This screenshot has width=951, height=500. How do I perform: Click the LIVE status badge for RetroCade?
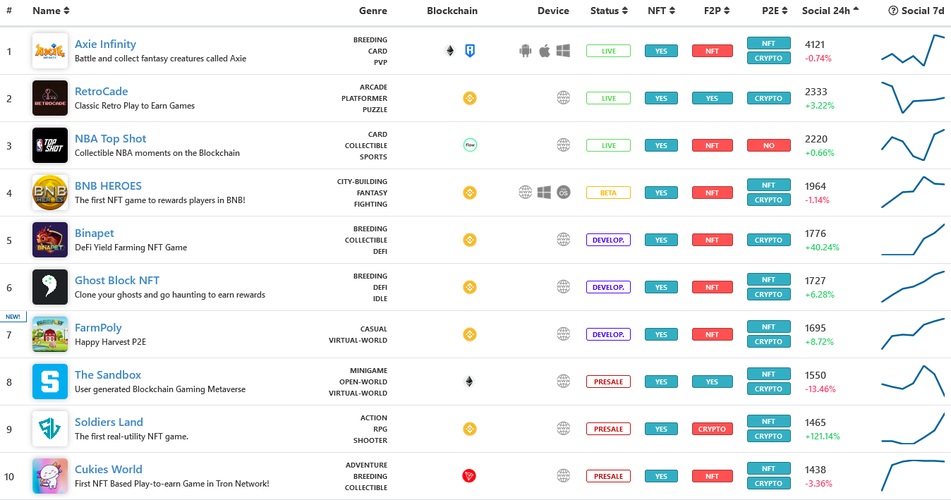point(608,98)
